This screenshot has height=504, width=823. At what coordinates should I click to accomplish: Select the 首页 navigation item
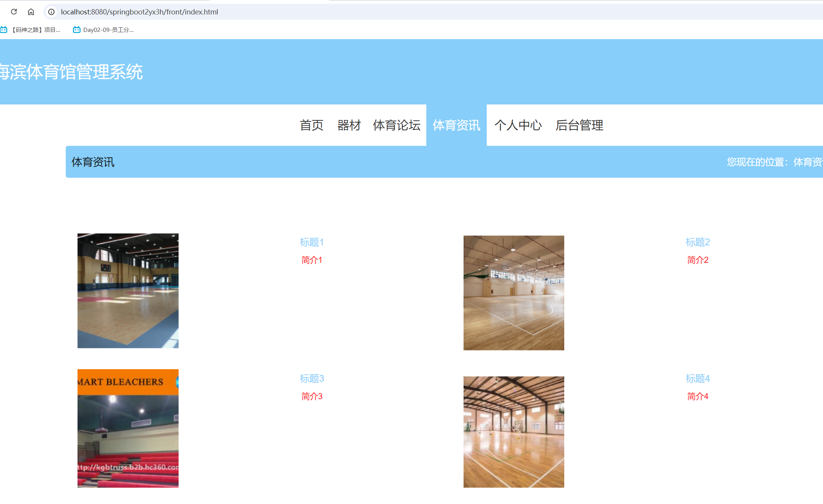311,125
